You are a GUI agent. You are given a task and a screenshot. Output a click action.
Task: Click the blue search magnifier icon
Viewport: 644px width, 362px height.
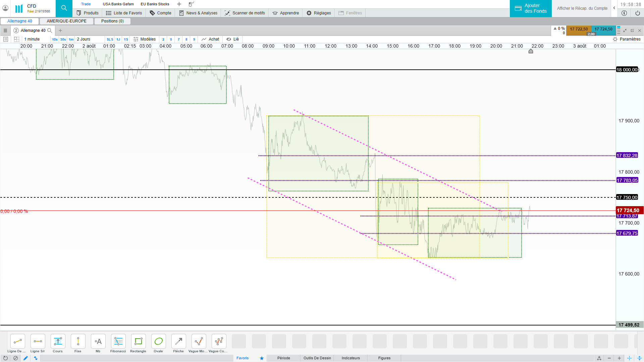point(64,8)
